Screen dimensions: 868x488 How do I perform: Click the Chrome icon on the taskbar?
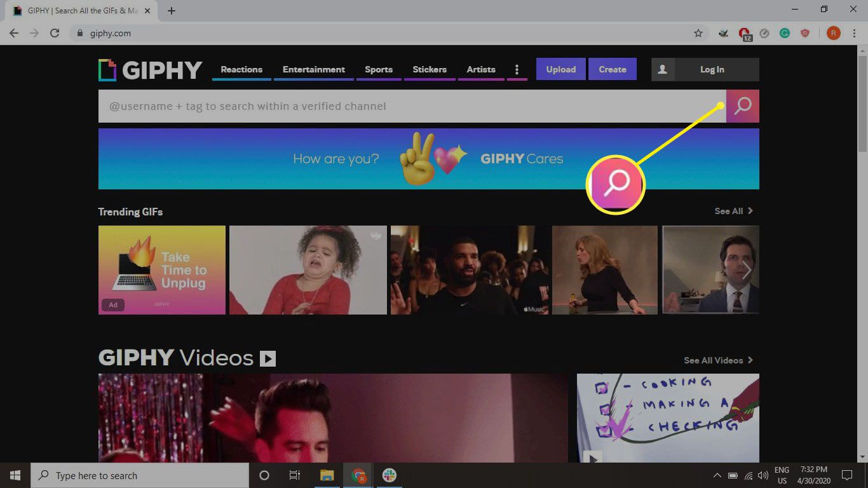pos(358,475)
